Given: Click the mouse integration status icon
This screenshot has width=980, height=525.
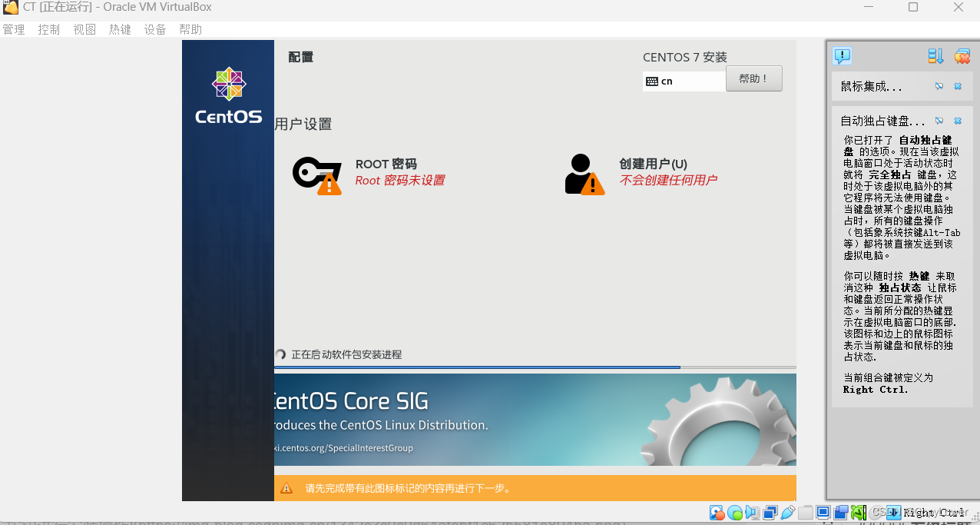Looking at the screenshot, I should coord(876,512).
